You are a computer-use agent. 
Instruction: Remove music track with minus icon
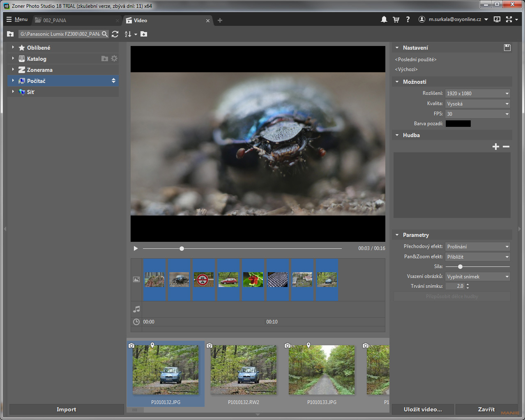tap(506, 147)
